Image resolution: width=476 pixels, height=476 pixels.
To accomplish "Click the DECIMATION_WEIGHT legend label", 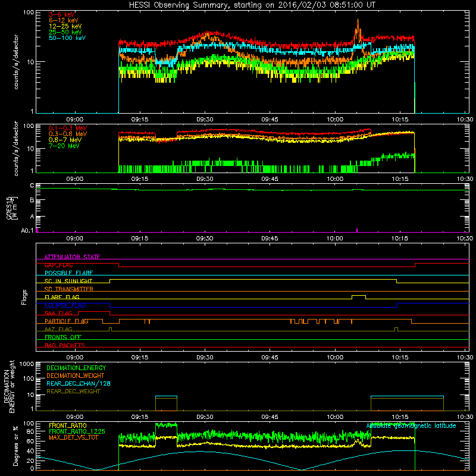I will pyautogui.click(x=76, y=376).
